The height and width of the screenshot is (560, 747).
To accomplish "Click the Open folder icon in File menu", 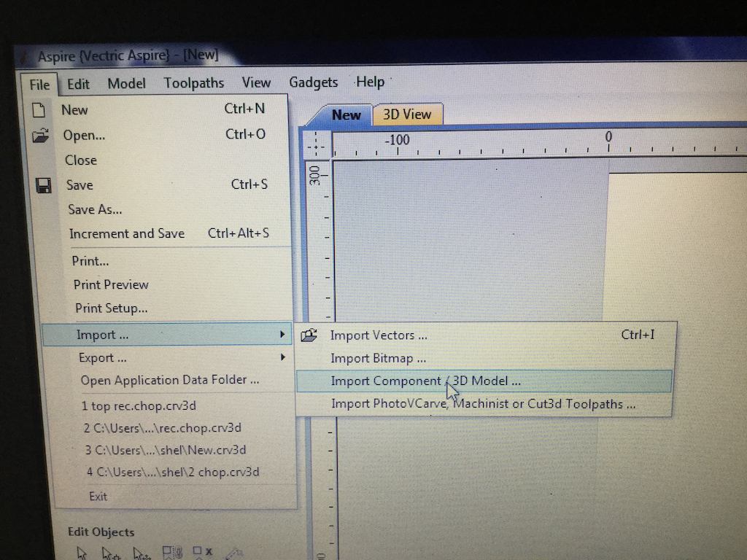I will point(41,136).
